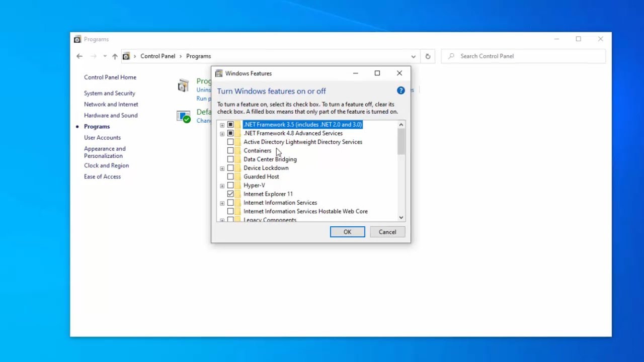Click the Programs and Features category icon
The width and height of the screenshot is (644, 362).
click(183, 85)
